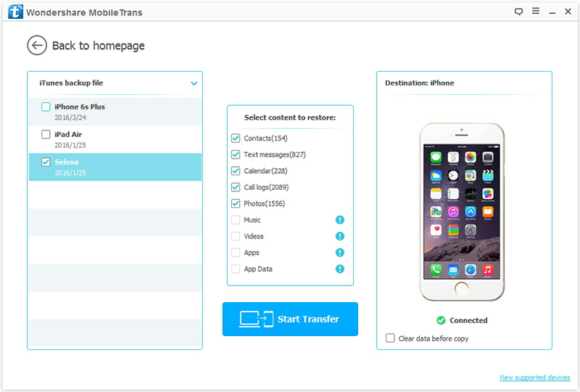Click the Videos label
580x392 pixels.
click(x=254, y=236)
